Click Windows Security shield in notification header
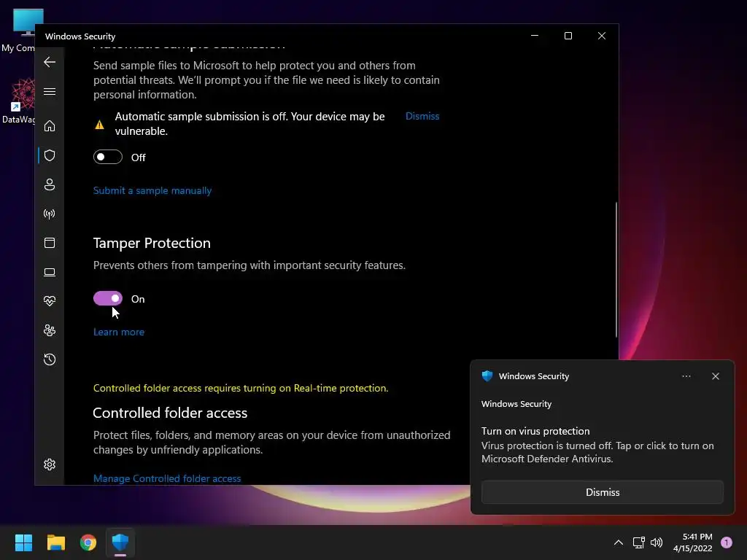747x560 pixels. click(487, 376)
